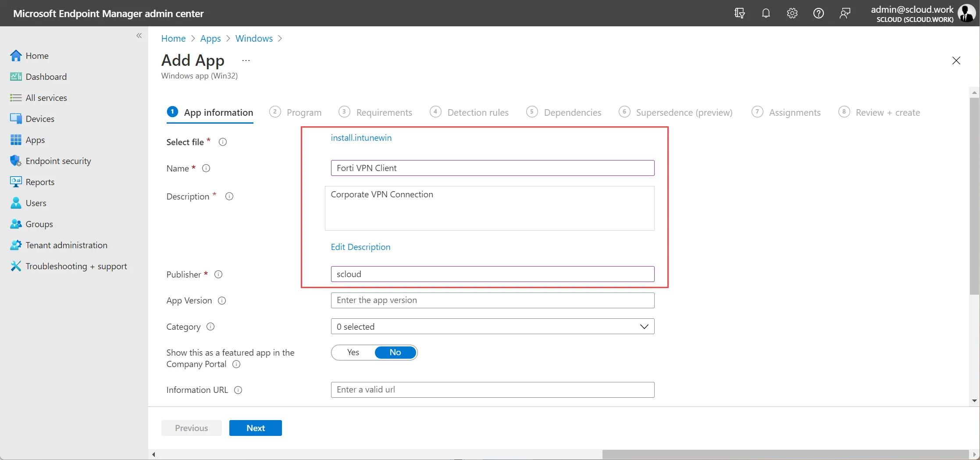980x460 pixels.
Task: Collapse the left navigation pane
Action: (x=139, y=36)
